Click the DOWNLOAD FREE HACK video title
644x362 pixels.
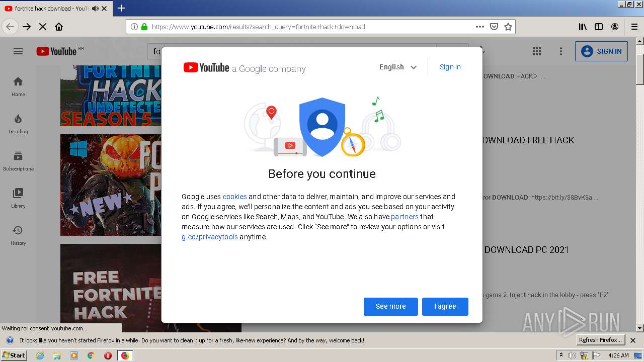[528, 140]
